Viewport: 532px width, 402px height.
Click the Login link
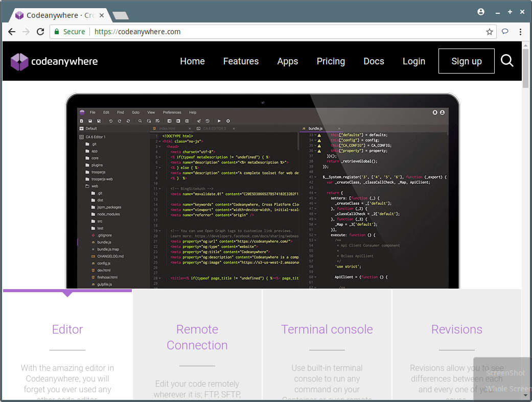[x=414, y=61]
